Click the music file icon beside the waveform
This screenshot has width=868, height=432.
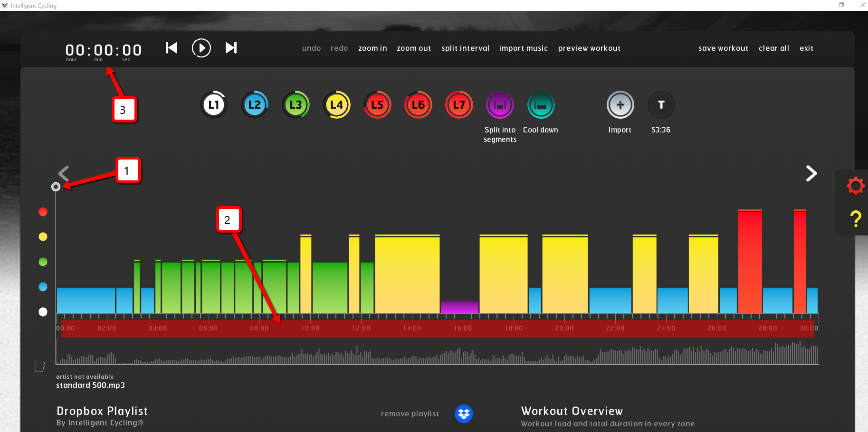[40, 366]
